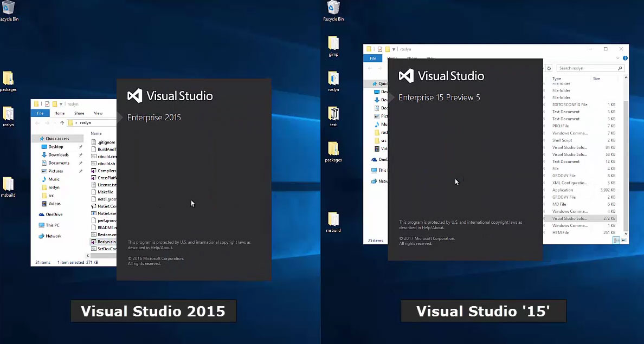Open Home tab in left Explorer
Image resolution: width=644 pixels, height=344 pixels.
(x=60, y=113)
